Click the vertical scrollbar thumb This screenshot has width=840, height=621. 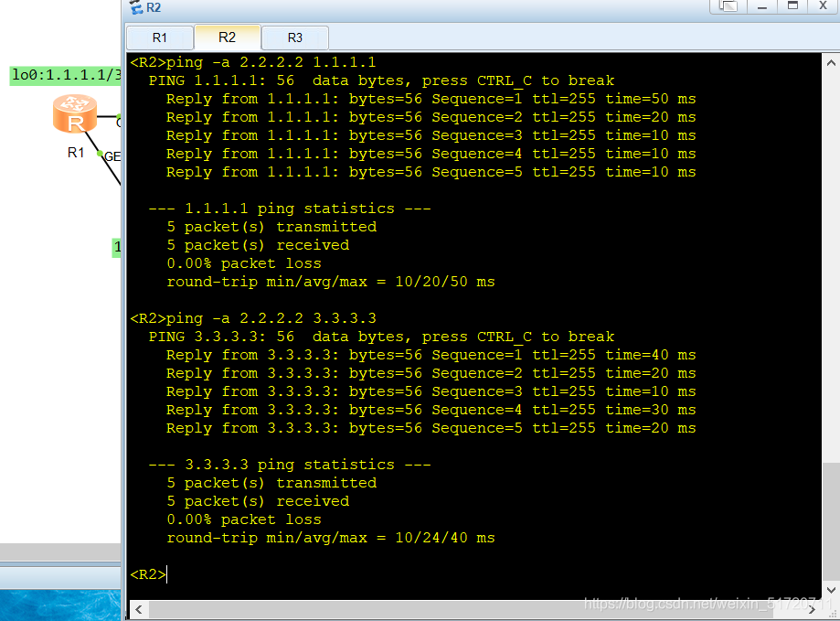click(x=831, y=520)
